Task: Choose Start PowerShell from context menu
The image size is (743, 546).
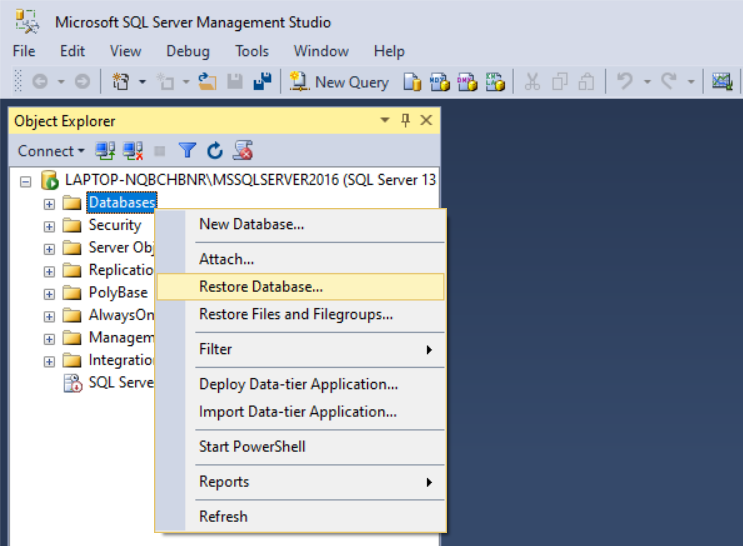Action: (x=300, y=446)
